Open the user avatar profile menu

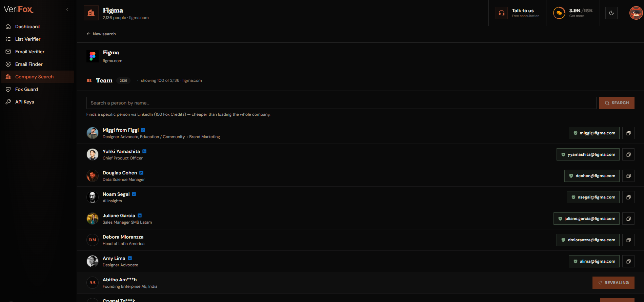coord(636,13)
